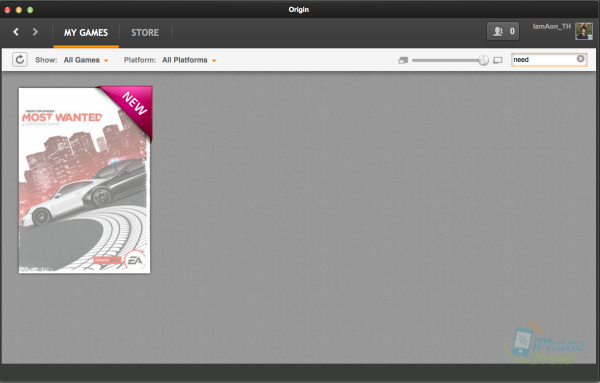Go forward with the right arrow

point(35,32)
